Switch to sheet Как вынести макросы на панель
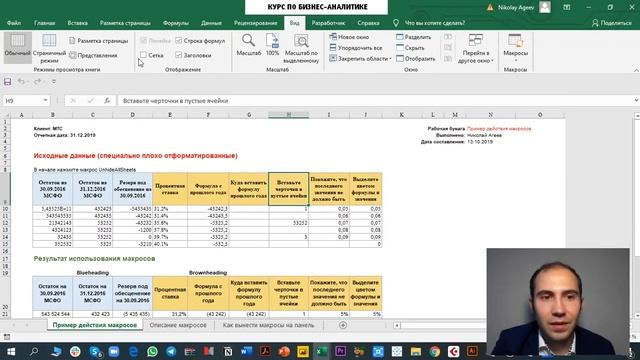The image size is (640, 360). (268, 325)
